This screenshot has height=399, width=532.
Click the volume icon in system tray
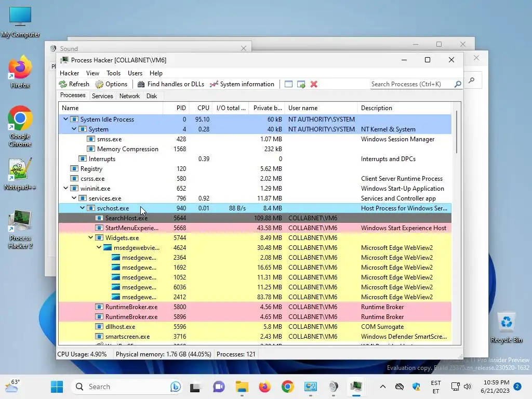[468, 387]
